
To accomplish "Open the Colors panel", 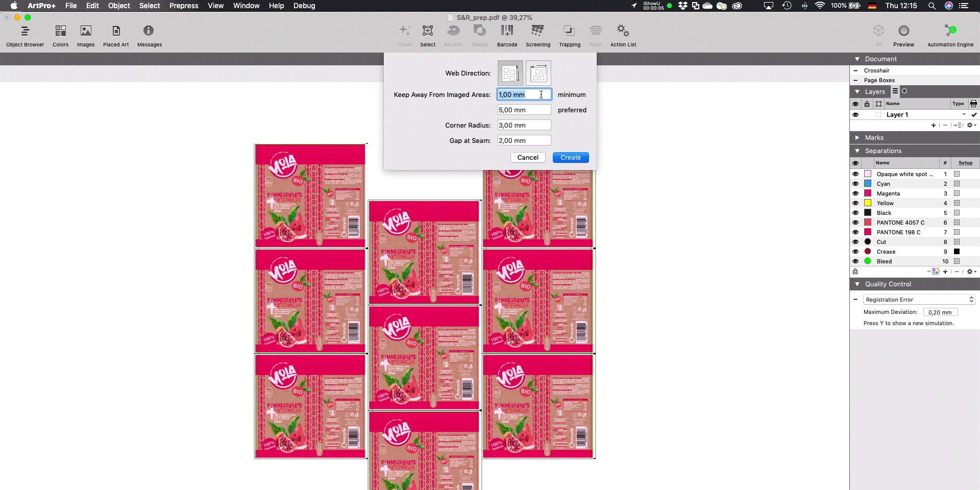I will [60, 36].
